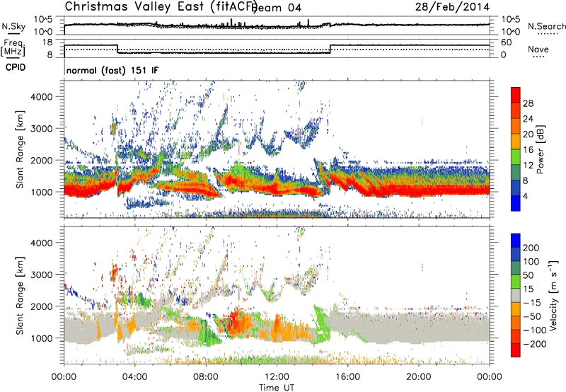Click the frequency step-down near 03:00

point(117,49)
